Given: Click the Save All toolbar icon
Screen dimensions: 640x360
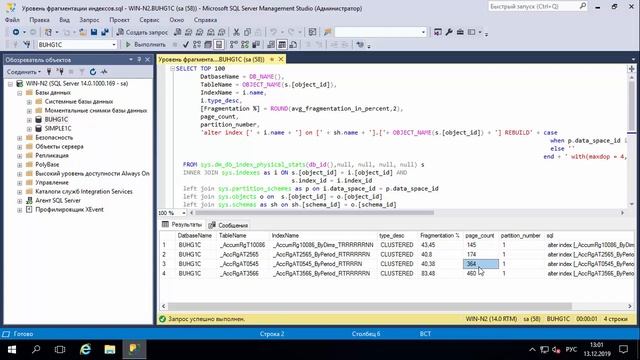Looking at the screenshot, I should pyautogui.click(x=105, y=32).
